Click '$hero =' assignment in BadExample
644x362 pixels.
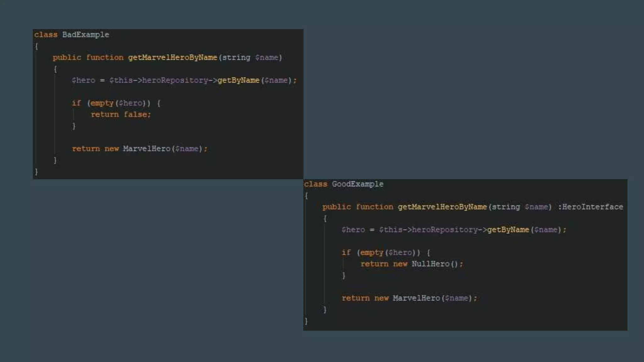tap(88, 80)
